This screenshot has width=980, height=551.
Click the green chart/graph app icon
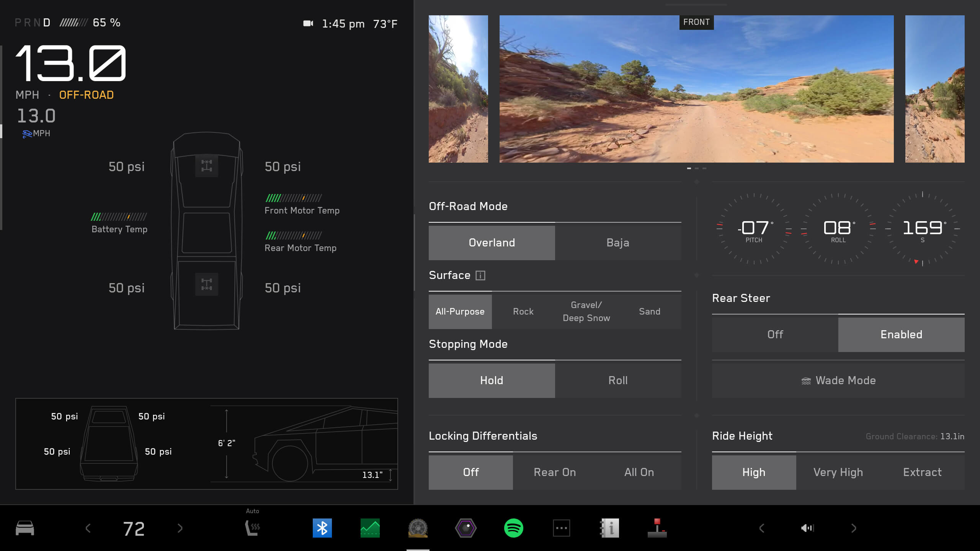(x=370, y=528)
